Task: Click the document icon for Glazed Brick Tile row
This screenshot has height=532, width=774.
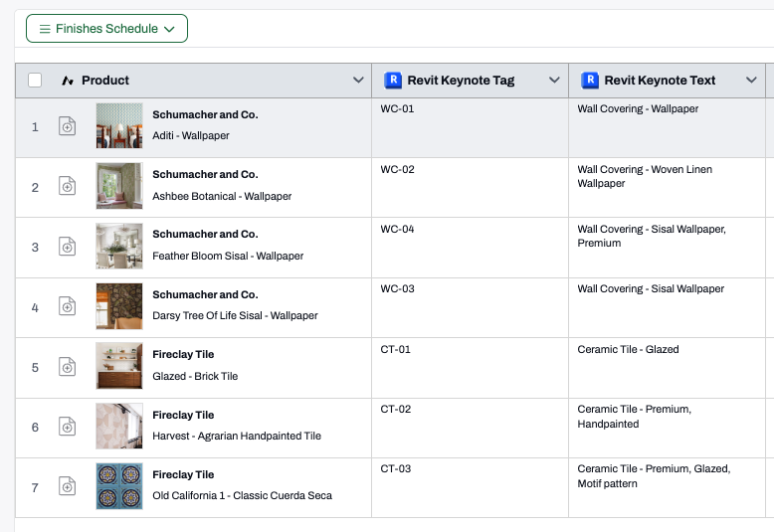Action: click(67, 367)
